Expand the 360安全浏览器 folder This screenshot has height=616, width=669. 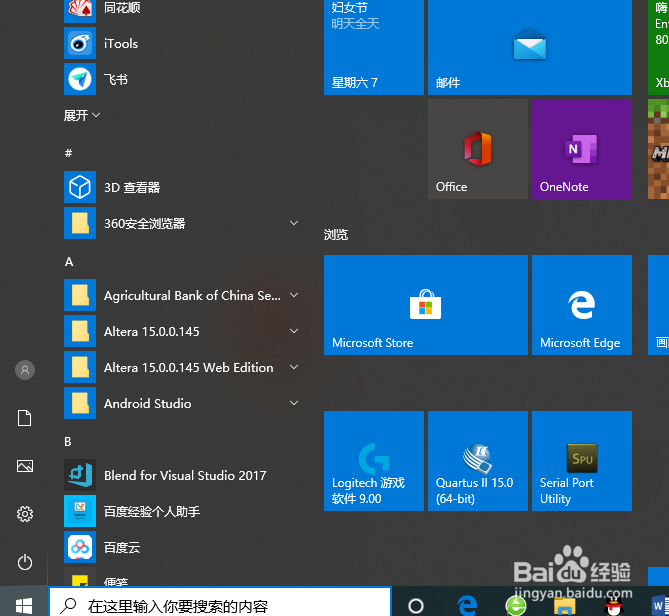[294, 223]
